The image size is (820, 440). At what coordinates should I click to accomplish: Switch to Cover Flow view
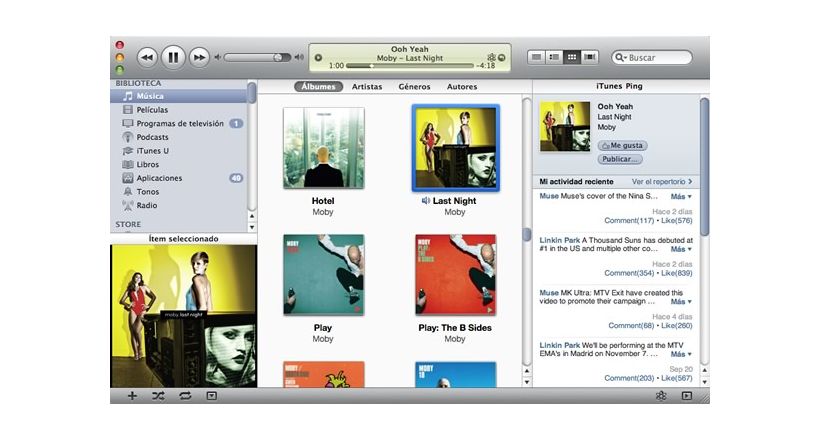click(589, 57)
